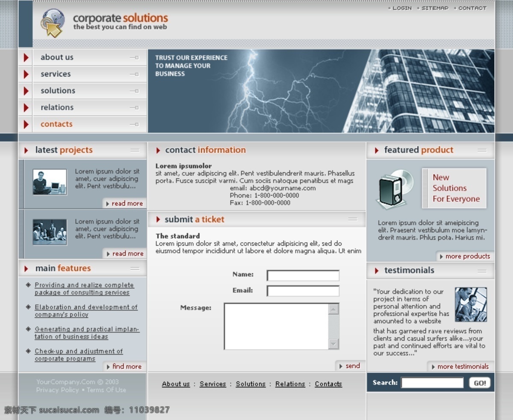Click the New Solutions For Everyone banner
The height and width of the screenshot is (420, 513).
coord(454,188)
